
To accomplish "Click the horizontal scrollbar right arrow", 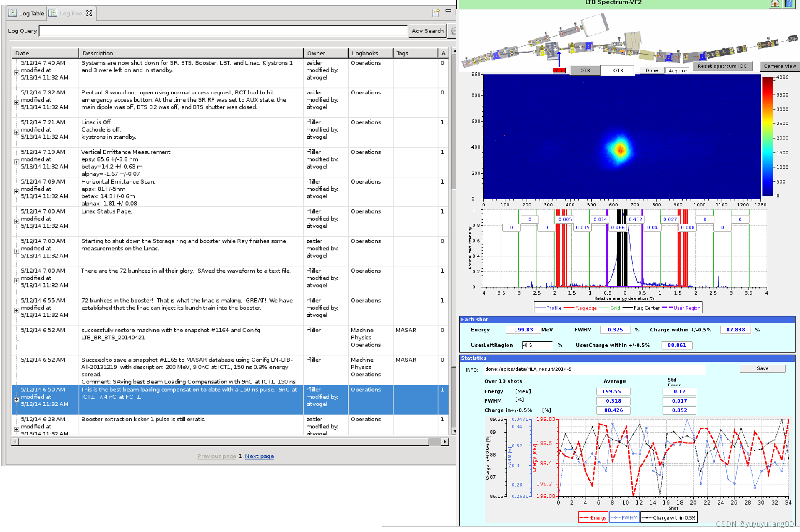I will click(445, 442).
